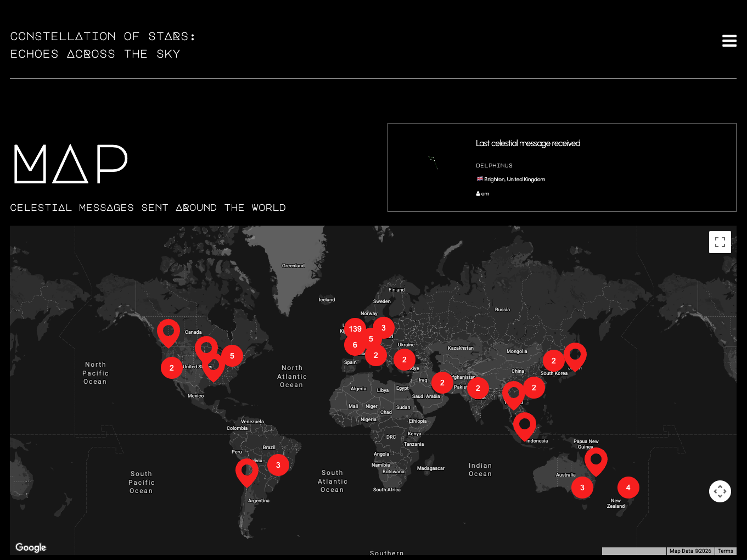Click the Map Data ©2026 label
The width and height of the screenshot is (747, 560).
coord(689,551)
